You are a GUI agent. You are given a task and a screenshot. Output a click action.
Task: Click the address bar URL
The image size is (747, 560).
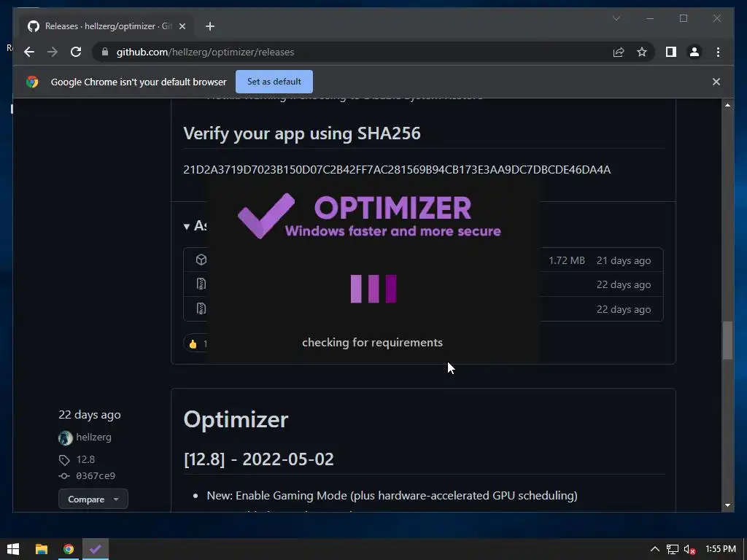tap(205, 52)
